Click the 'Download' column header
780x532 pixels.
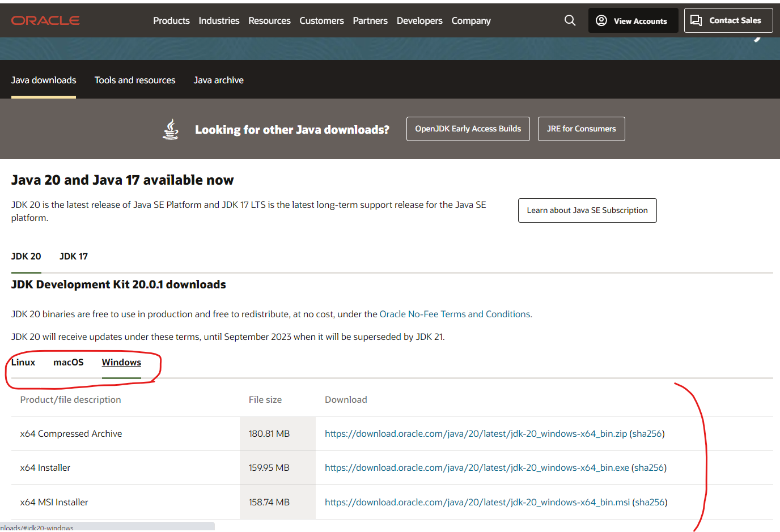(346, 399)
